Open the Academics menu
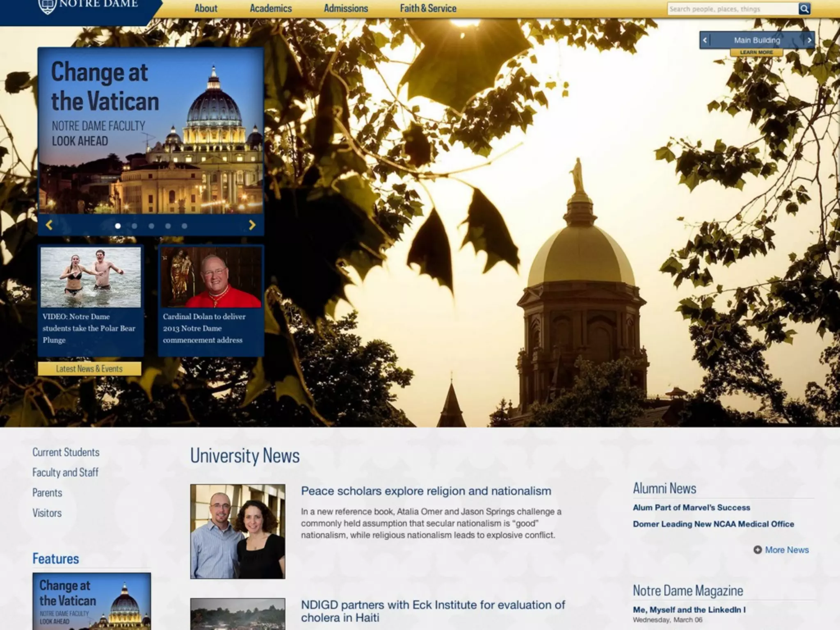 271,8
